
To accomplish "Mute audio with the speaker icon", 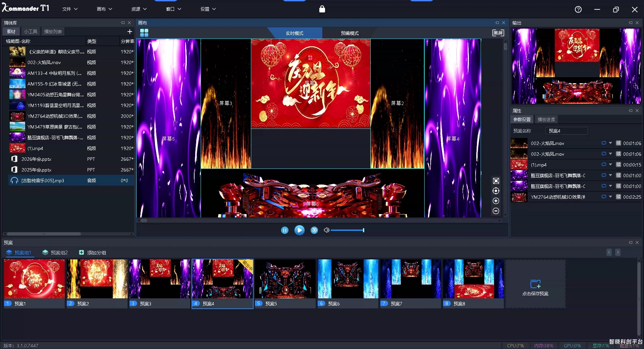I will [x=326, y=230].
